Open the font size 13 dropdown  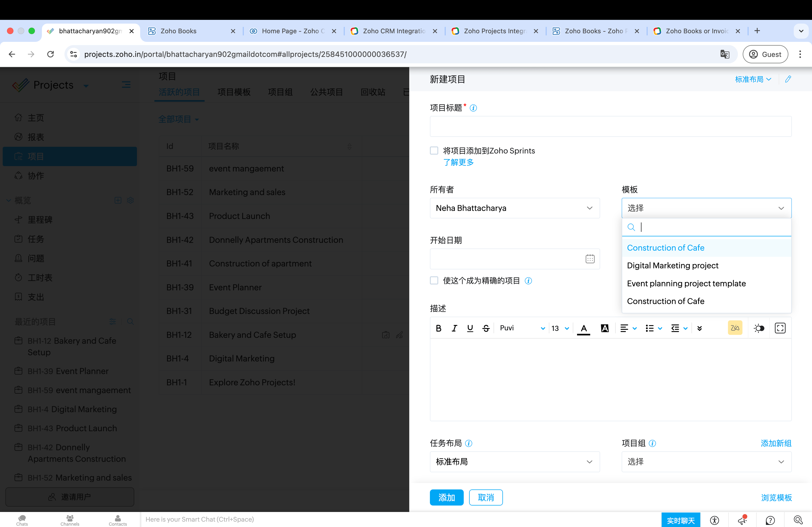tap(560, 328)
